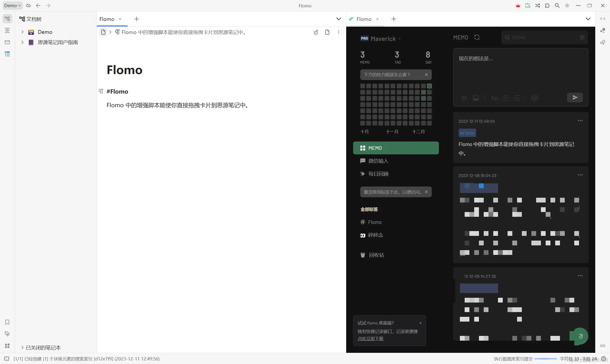Open the bookmarks panel icon
Image resolution: width=610 pixels, height=364 pixels.
pos(7,322)
